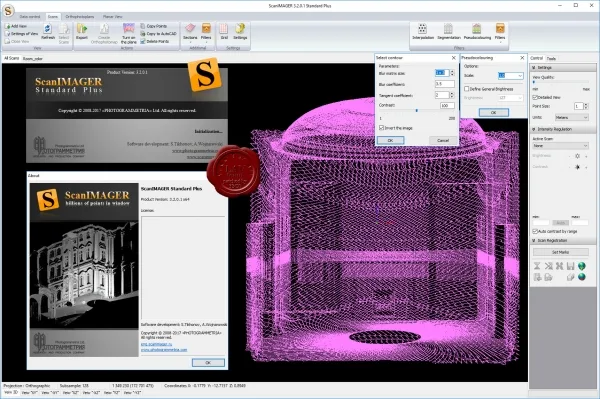Click the Segmentation filter icon
Image resolution: width=600 pixels, height=399 pixels.
point(448,31)
